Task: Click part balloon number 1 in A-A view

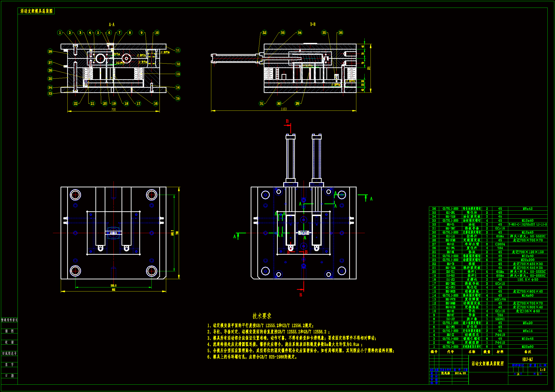Action: pos(60,32)
